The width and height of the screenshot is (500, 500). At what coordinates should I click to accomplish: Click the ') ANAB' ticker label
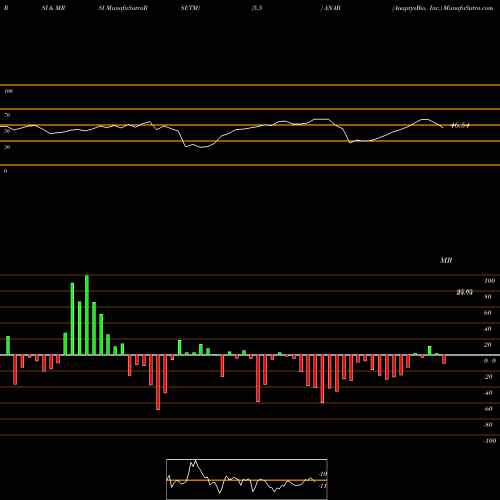(330, 8)
